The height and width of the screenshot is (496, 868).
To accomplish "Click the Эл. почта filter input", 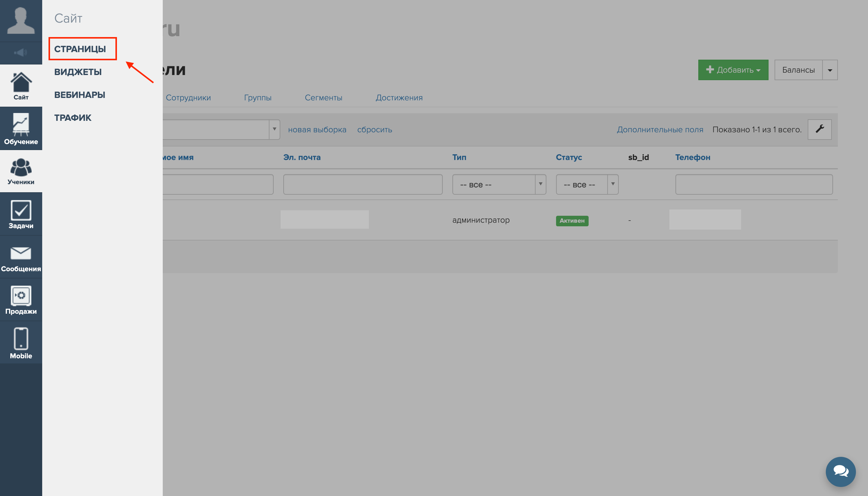I will [x=363, y=185].
